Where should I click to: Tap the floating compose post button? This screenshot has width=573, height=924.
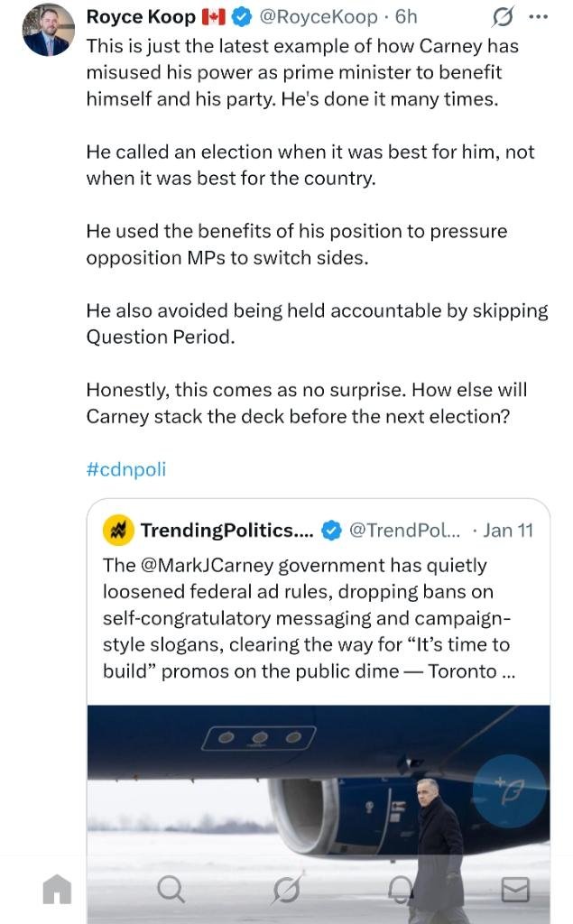(509, 790)
